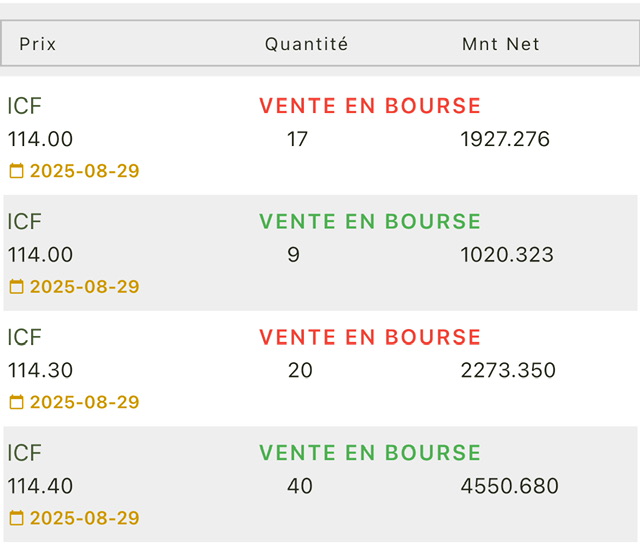Open the red VENTE EN BOURSE at 114.00
The height and width of the screenshot is (553, 640).
click(x=370, y=106)
